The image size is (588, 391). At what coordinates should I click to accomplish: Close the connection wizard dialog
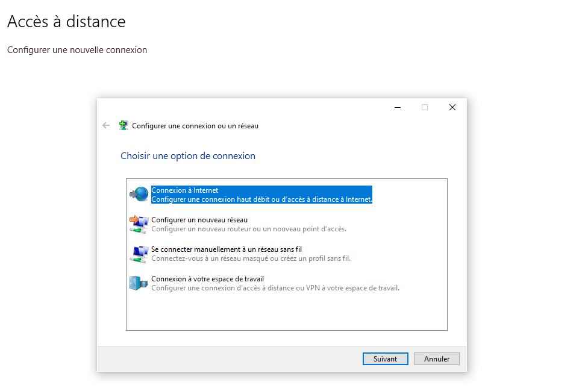[x=452, y=107]
